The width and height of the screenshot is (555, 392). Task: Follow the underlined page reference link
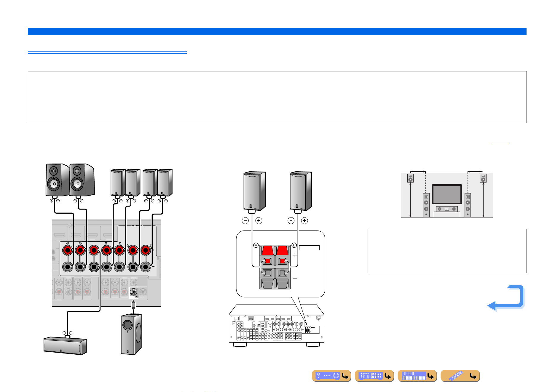coord(500,142)
